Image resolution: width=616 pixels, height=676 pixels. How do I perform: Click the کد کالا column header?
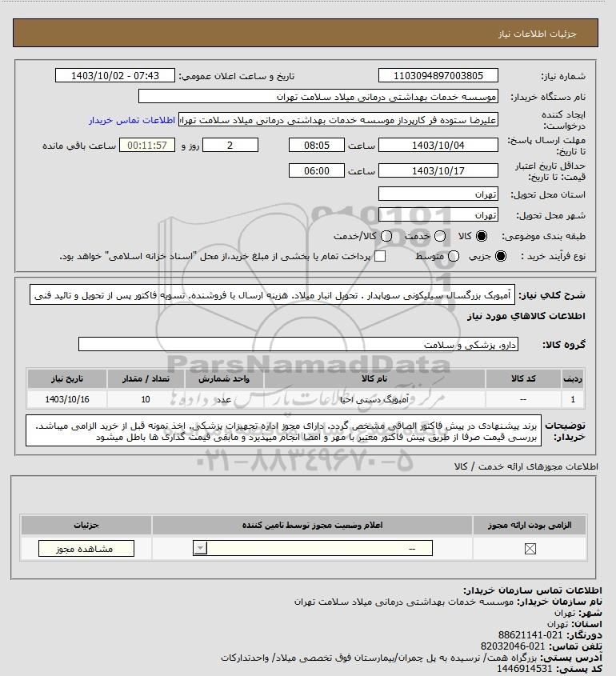click(x=523, y=378)
